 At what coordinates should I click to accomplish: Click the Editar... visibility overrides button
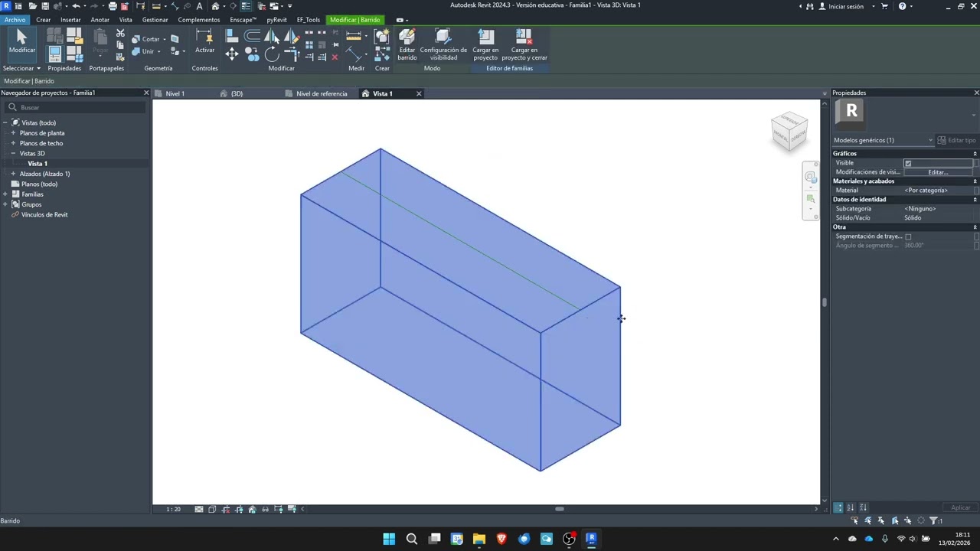point(938,172)
